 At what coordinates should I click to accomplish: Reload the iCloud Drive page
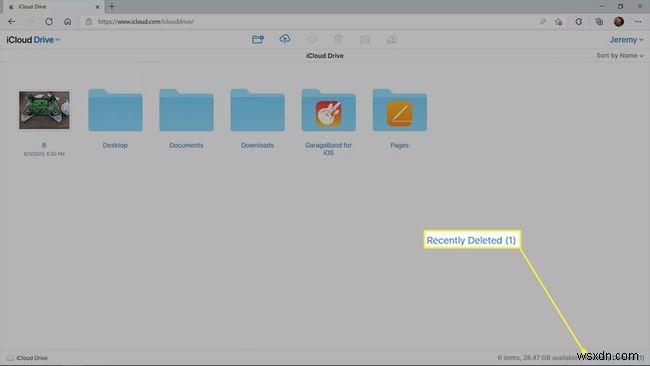click(x=49, y=22)
